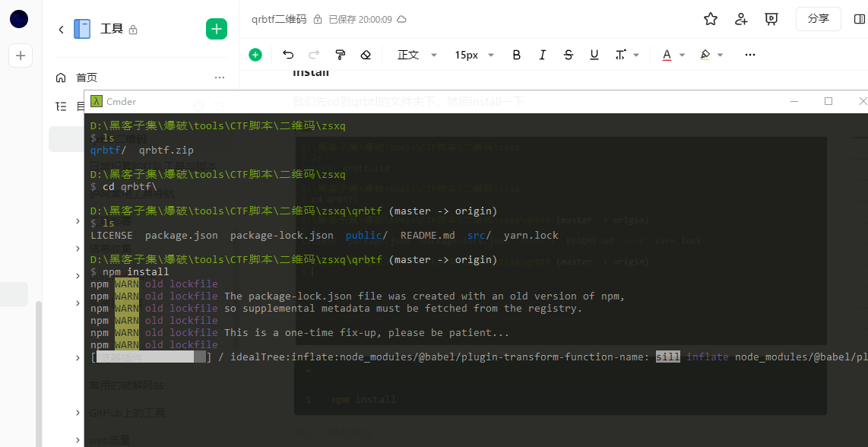The height and width of the screenshot is (447, 868).
Task: Click the blue notebook icon beside 工具
Action: [82, 30]
